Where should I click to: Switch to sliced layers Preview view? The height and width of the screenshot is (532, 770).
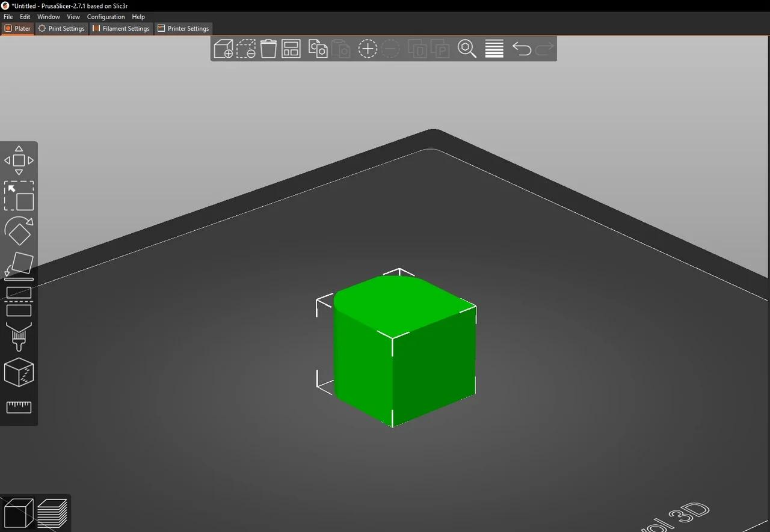pyautogui.click(x=52, y=513)
